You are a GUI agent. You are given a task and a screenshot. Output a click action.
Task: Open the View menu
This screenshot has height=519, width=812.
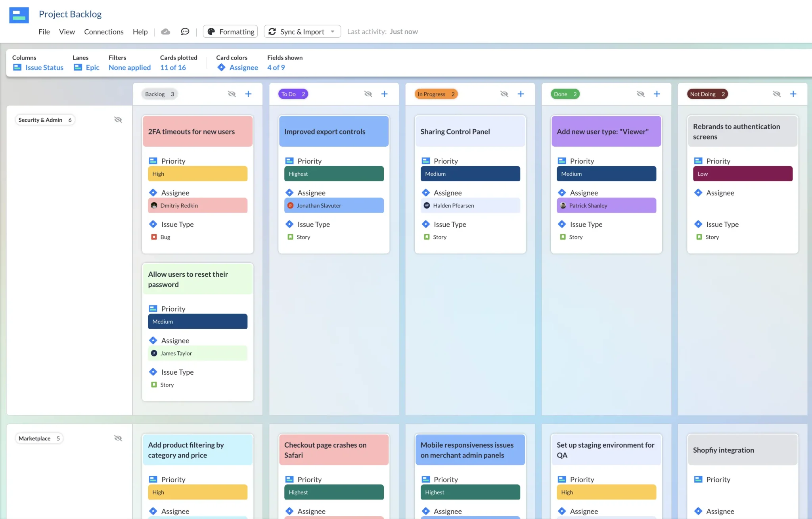(x=67, y=32)
